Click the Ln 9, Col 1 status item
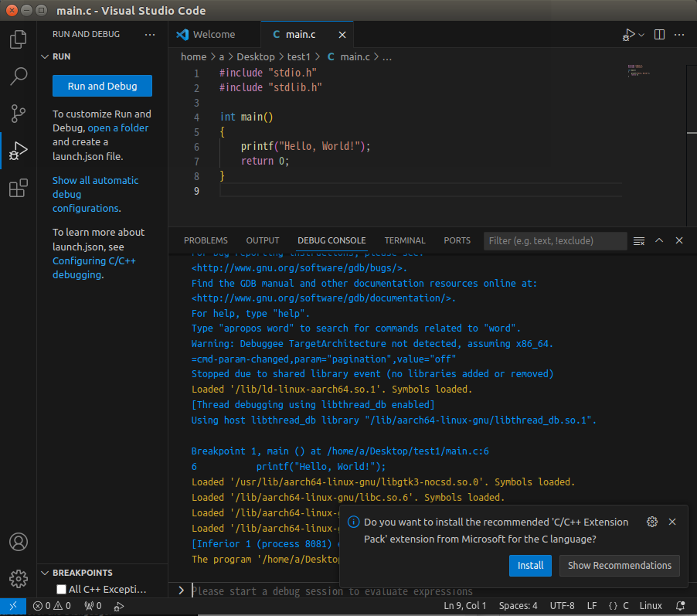697x616 pixels. pos(464,606)
